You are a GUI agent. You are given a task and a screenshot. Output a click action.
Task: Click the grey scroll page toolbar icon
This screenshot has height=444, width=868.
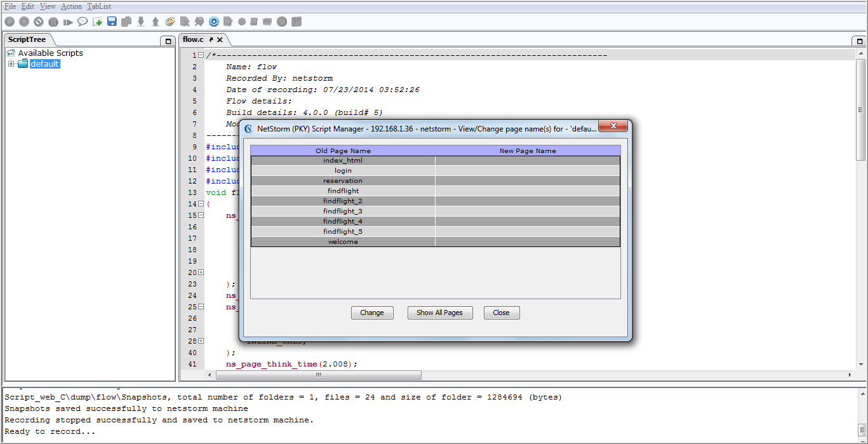pyautogui.click(x=254, y=22)
